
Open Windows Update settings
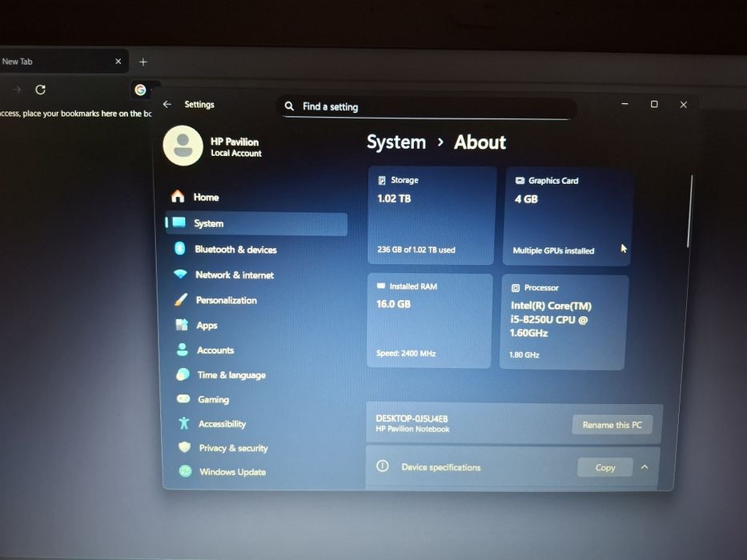click(257, 471)
